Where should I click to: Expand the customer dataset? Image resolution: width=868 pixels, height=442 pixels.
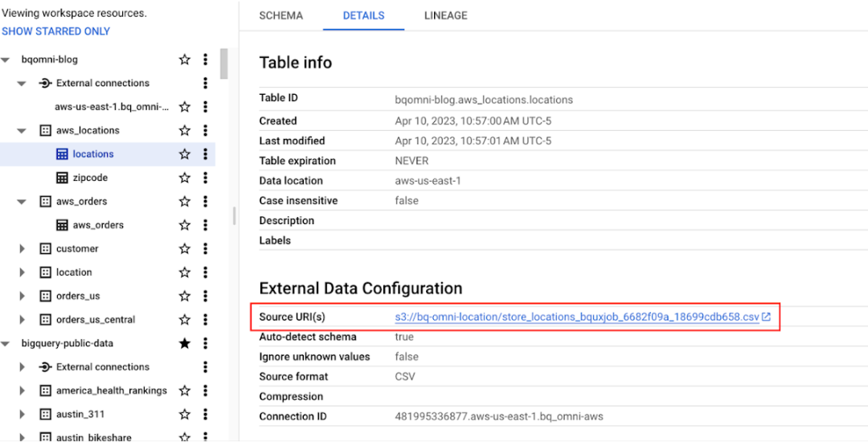coord(23,249)
